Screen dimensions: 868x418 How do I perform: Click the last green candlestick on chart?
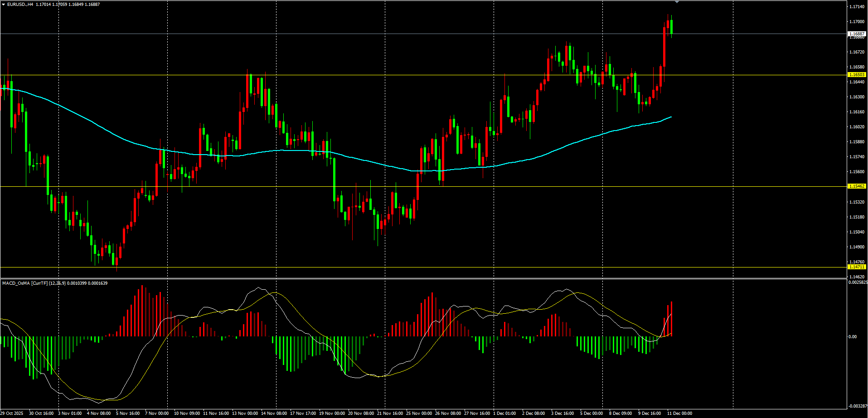pos(671,27)
